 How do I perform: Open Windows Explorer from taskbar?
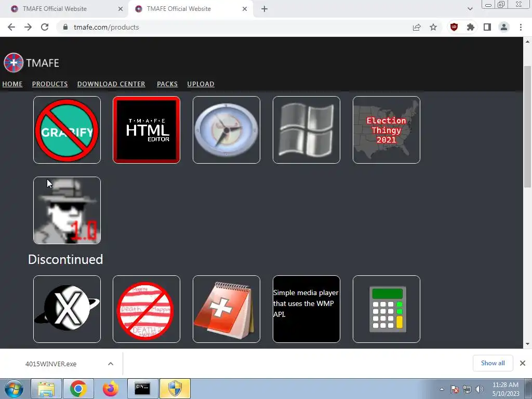pos(46,389)
